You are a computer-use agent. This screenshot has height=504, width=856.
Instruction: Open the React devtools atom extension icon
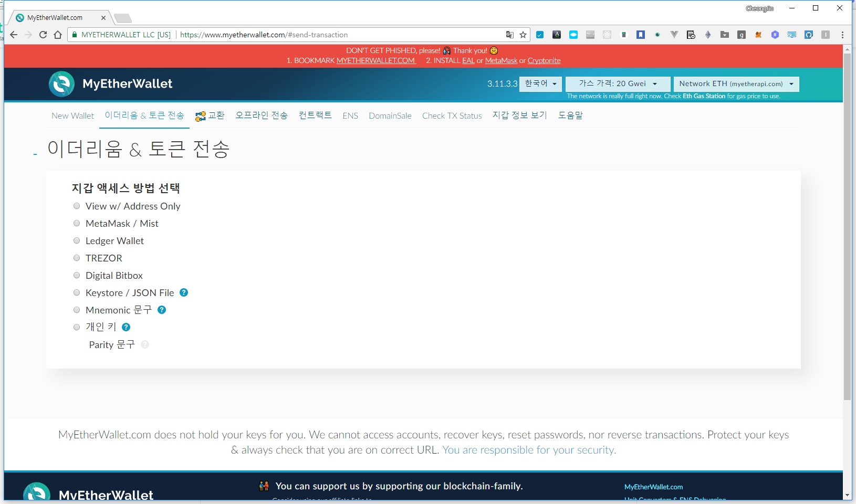coord(607,35)
